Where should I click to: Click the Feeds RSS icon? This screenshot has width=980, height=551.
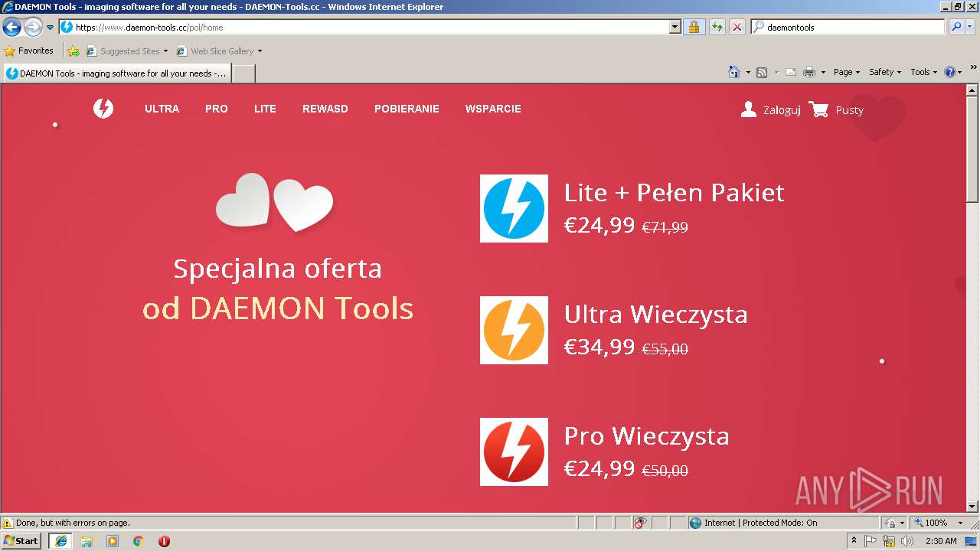point(762,72)
